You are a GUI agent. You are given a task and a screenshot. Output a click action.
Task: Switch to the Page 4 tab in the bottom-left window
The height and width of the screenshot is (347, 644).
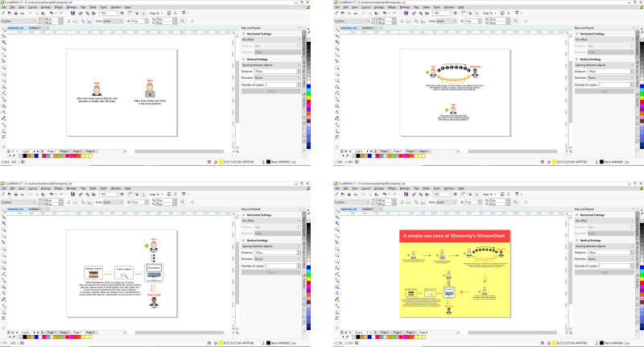tap(90, 333)
